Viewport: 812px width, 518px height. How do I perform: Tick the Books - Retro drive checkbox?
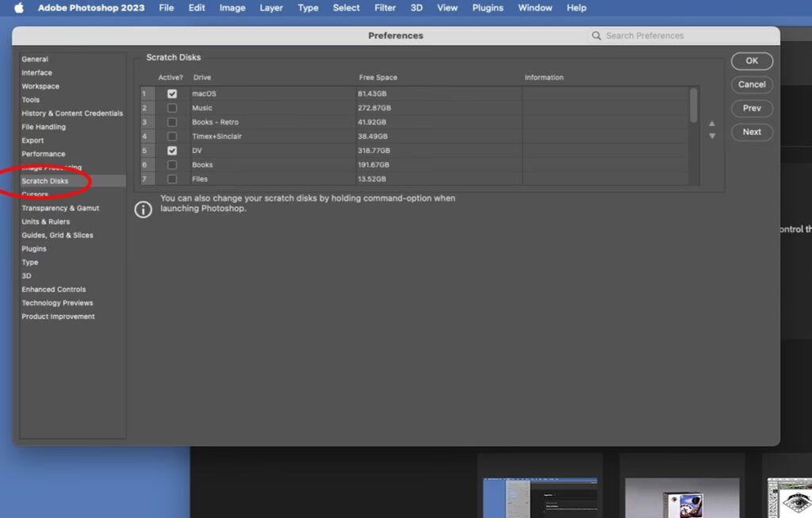(x=172, y=122)
